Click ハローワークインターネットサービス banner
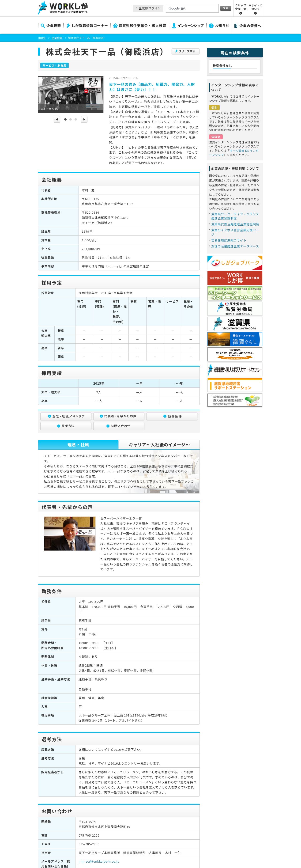The image size is (301, 868). (x=235, y=293)
